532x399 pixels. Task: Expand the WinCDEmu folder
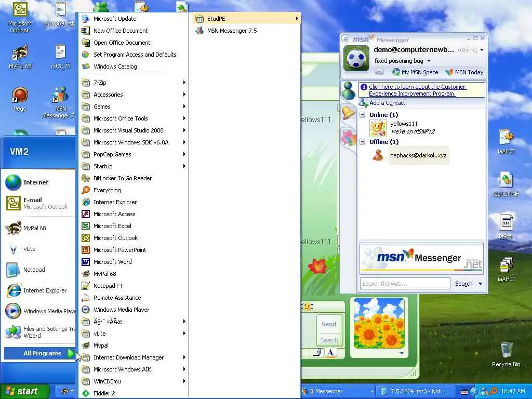coord(133,381)
